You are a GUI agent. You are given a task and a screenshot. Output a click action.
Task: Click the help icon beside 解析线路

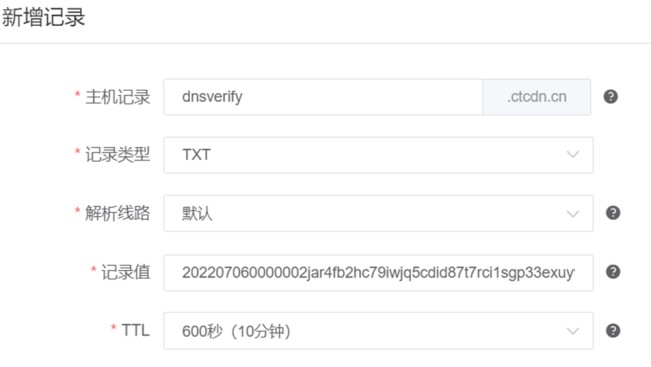pos(613,213)
